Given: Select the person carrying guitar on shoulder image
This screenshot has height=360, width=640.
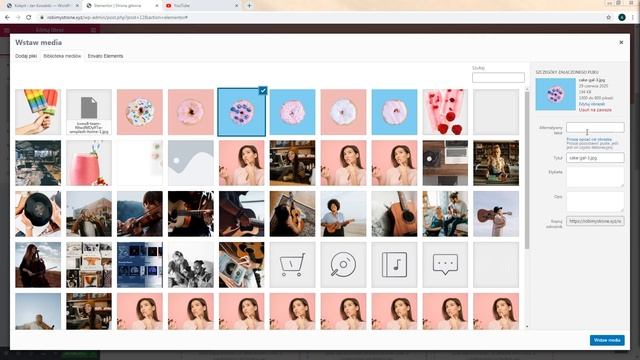Looking at the screenshot, I should [496, 214].
